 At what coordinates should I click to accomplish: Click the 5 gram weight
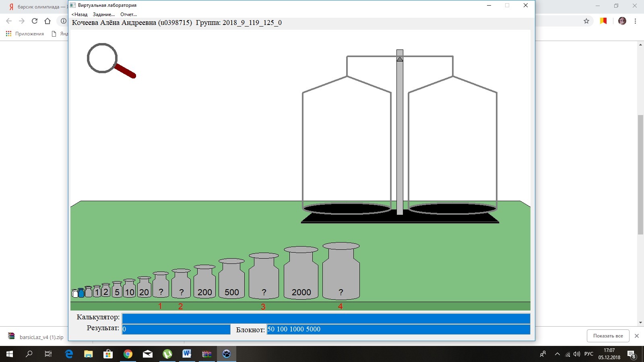(117, 291)
